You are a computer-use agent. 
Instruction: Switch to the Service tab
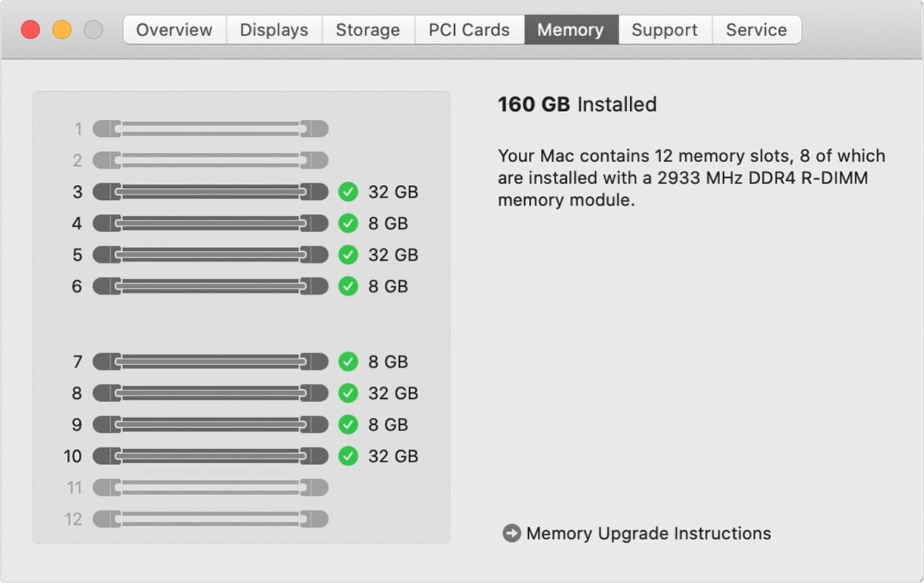[756, 30]
